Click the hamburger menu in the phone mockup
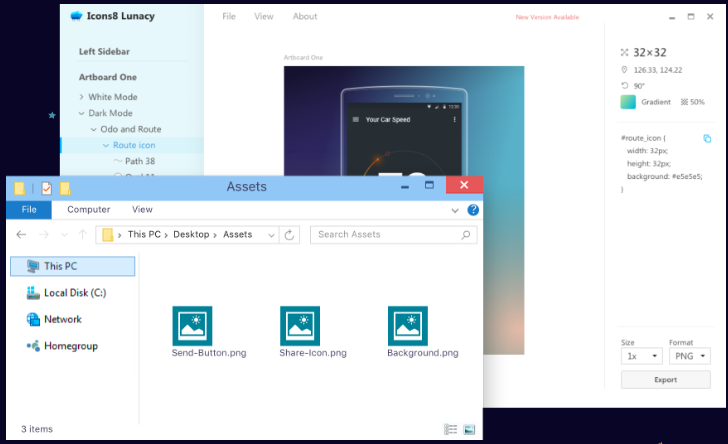Screen dimensions: 728x444 point(356,119)
